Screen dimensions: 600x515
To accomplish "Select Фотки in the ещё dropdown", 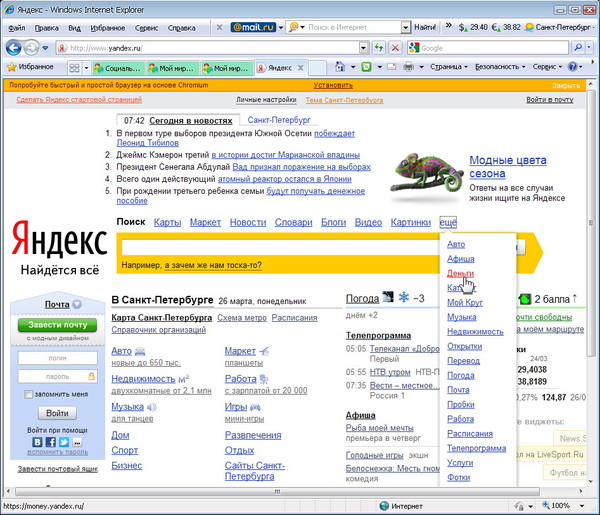I will tap(458, 477).
